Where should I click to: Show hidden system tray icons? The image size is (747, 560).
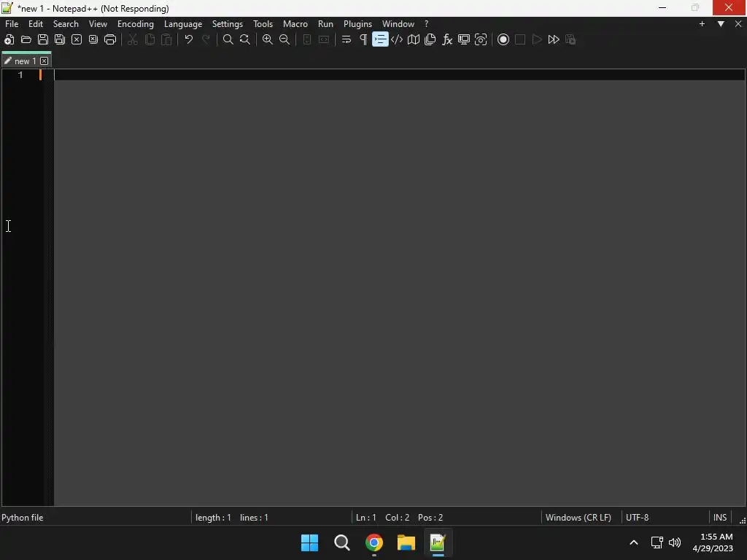coord(634,542)
